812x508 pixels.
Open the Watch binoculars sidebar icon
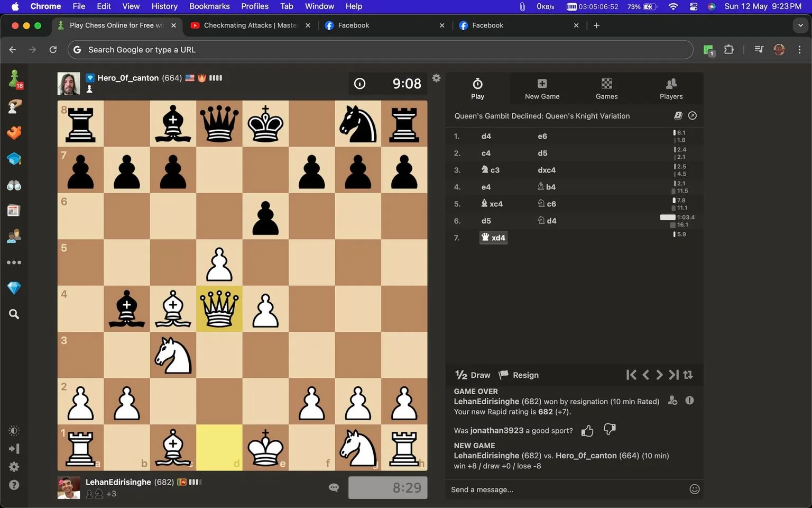coord(14,185)
